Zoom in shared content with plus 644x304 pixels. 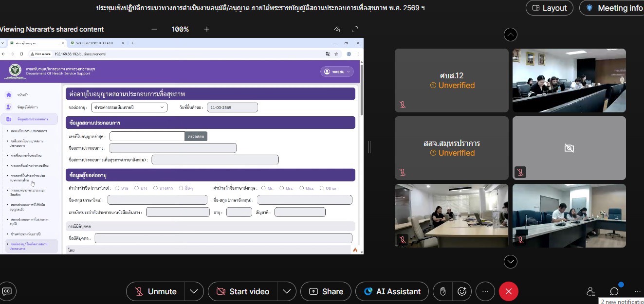pos(206,29)
